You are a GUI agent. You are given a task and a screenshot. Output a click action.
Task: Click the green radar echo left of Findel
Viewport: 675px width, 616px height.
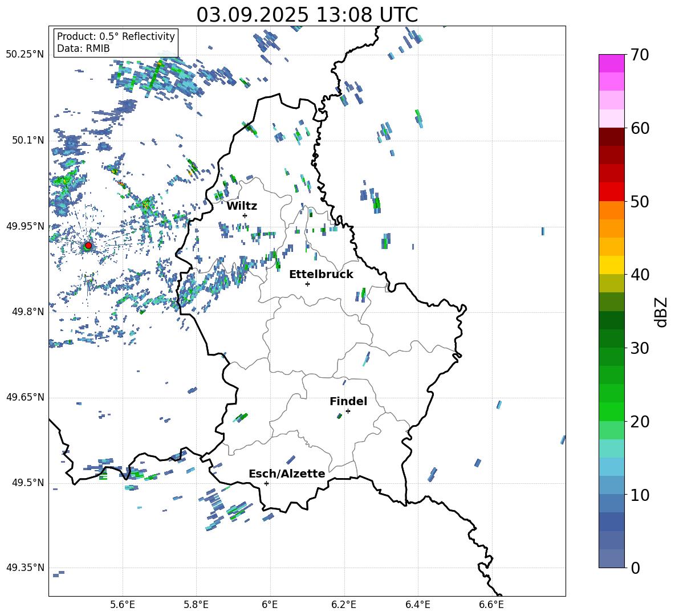339,415
